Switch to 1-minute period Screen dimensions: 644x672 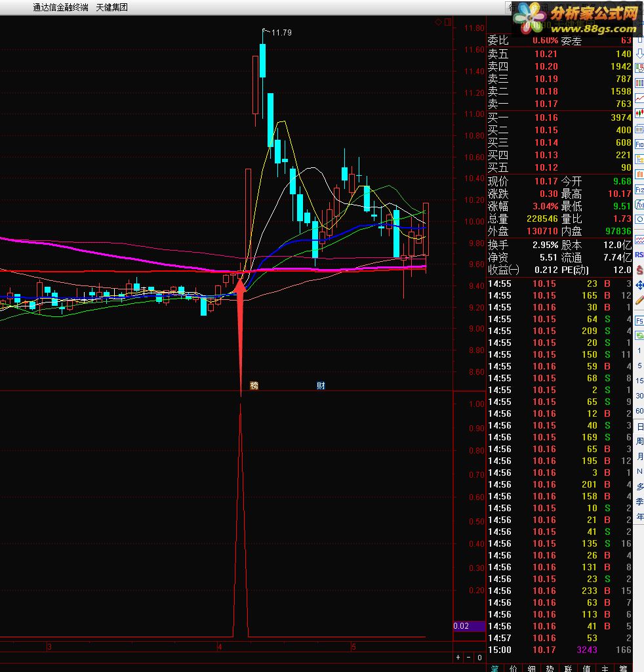coord(639,350)
